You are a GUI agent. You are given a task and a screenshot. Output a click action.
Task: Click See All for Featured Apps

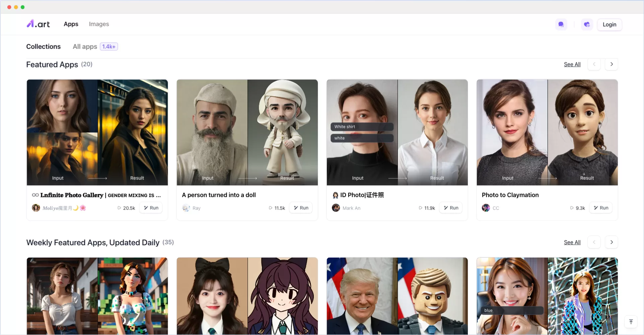(x=572, y=64)
